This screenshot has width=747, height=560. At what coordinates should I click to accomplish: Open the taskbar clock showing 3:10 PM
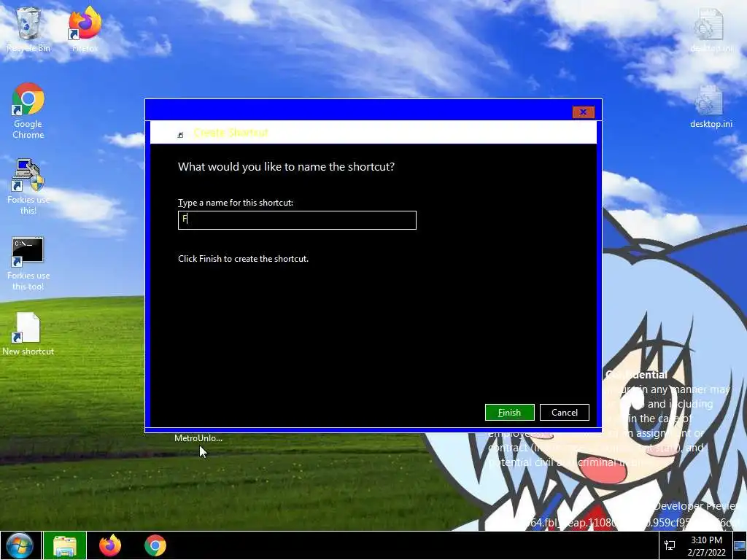706,546
